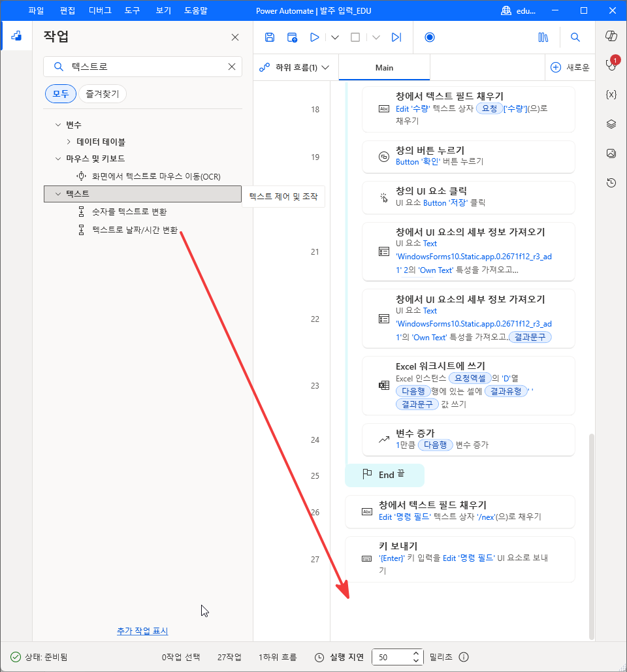The width and height of the screenshot is (627, 672).
Task: Select the actions pane icon in left sidebar
Action: coord(16,36)
